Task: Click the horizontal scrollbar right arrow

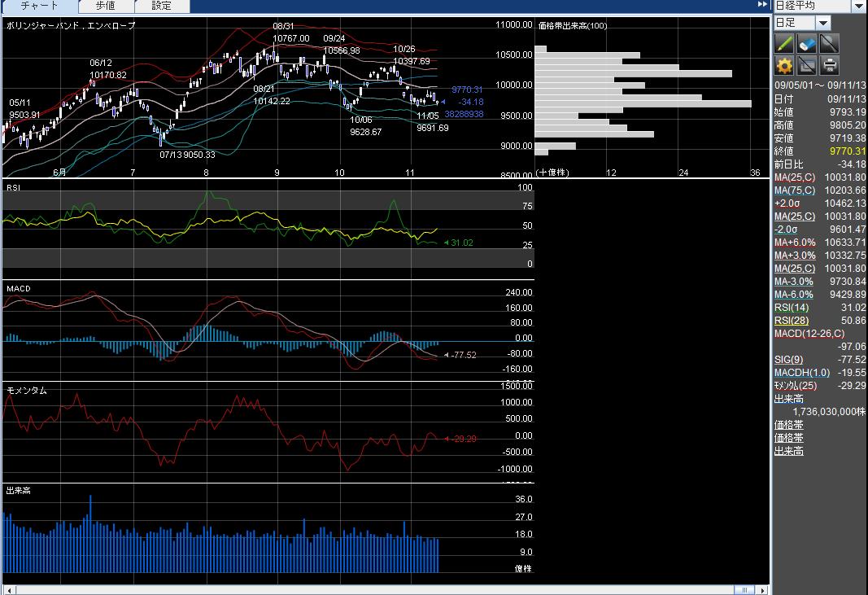Action: pos(764,589)
